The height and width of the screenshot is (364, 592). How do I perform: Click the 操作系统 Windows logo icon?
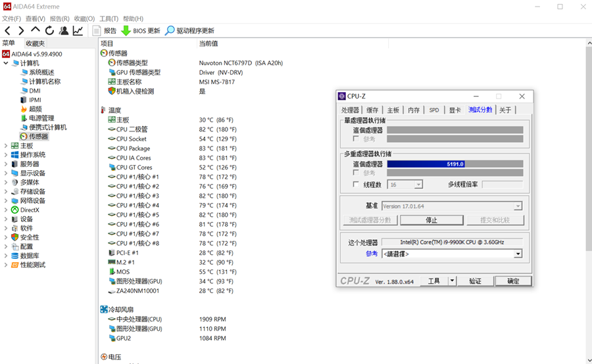tap(14, 154)
